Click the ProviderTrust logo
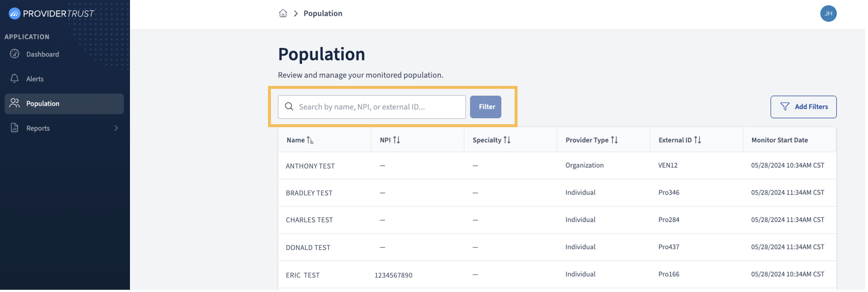The image size is (868, 292). point(51,14)
